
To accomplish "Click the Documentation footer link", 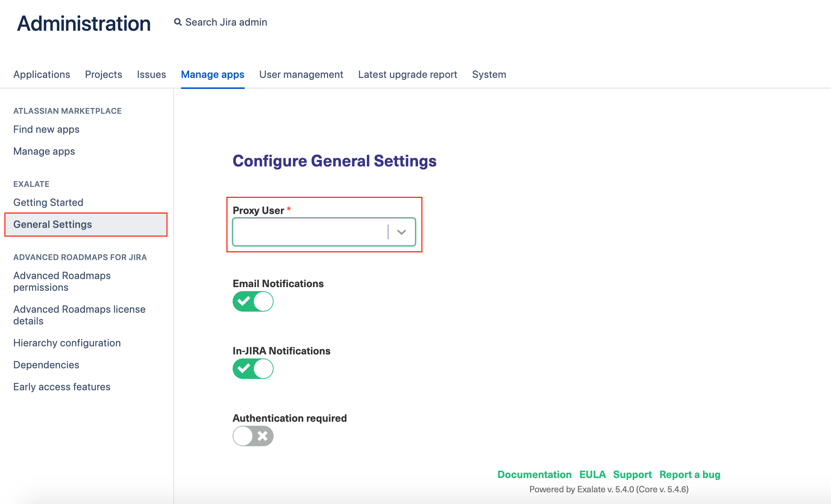I will [x=534, y=475].
